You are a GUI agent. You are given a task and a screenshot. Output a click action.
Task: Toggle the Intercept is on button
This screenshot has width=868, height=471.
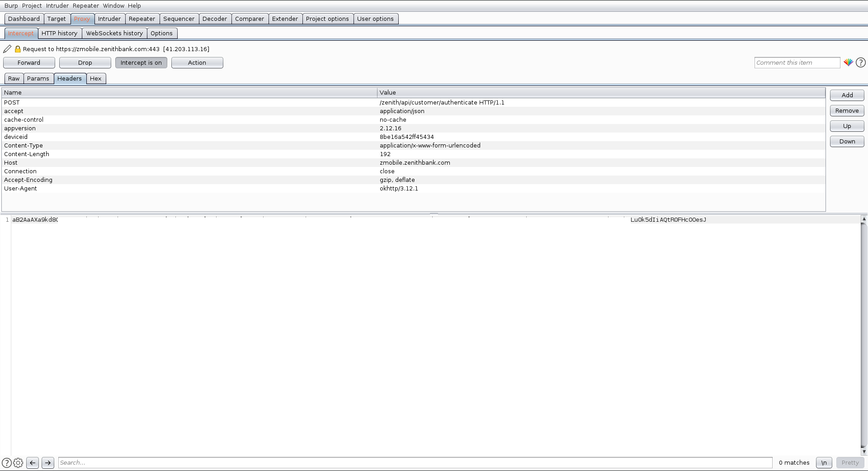pyautogui.click(x=141, y=62)
